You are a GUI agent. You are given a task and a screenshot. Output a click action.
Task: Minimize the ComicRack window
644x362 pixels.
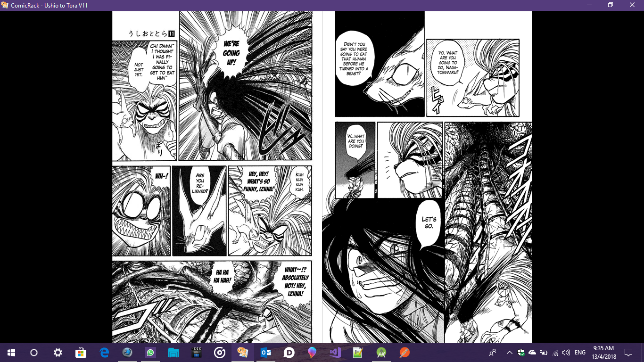589,5
